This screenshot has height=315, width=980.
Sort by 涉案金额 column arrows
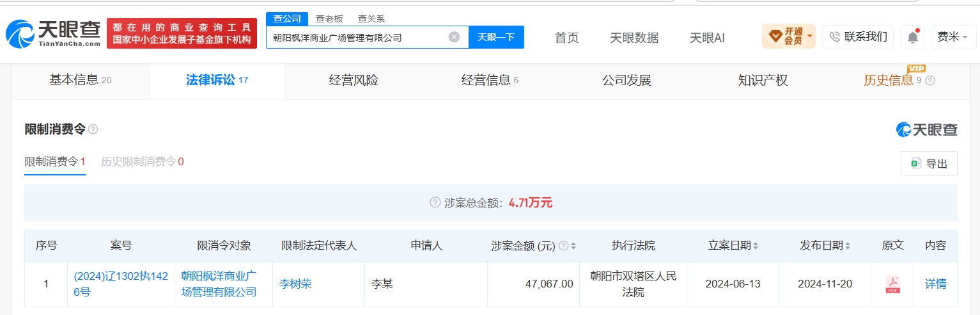573,246
